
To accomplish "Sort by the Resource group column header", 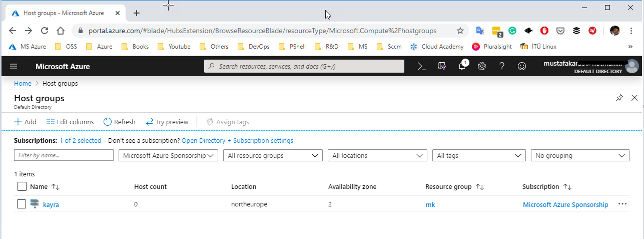I will 454,186.
